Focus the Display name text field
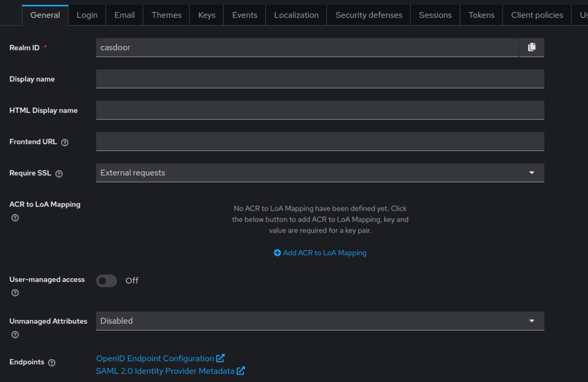 point(320,79)
